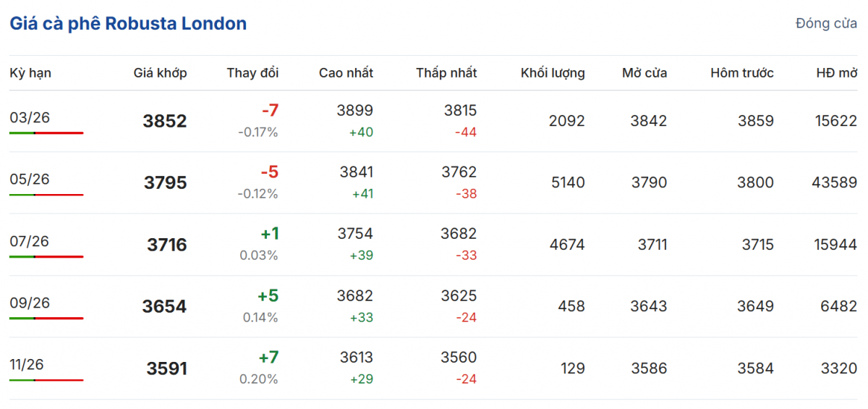Screen dimensions: 868x409
Task: Click the price range bar under 09/26
Action: 46,319
